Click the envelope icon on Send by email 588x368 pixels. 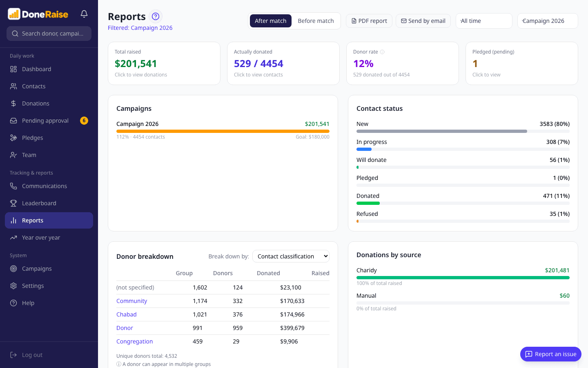(403, 21)
